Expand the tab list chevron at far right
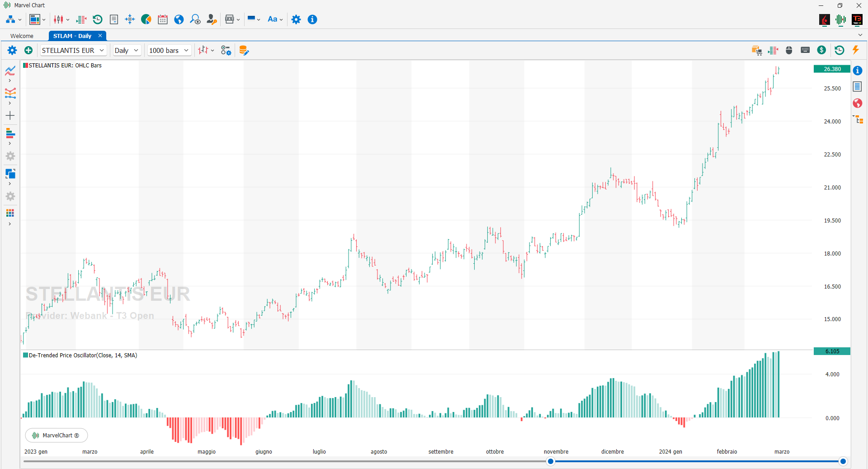The width and height of the screenshot is (868, 469). pos(860,35)
